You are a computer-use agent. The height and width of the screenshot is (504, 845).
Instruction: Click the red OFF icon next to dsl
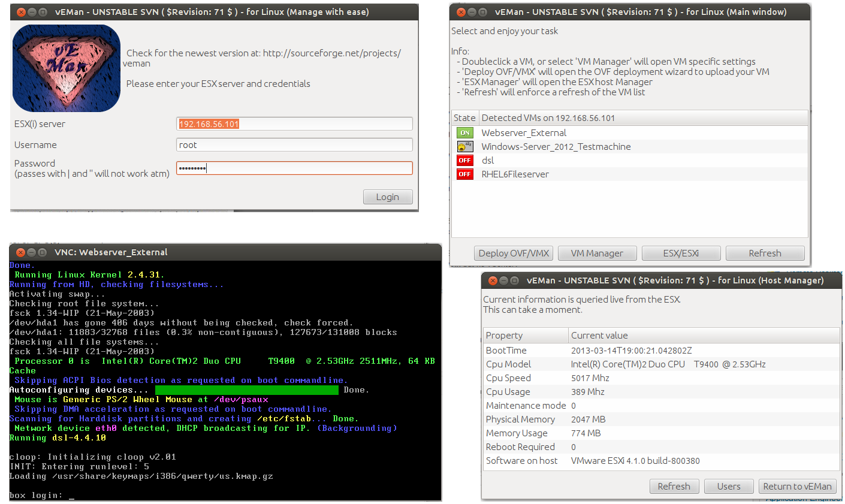tap(464, 160)
